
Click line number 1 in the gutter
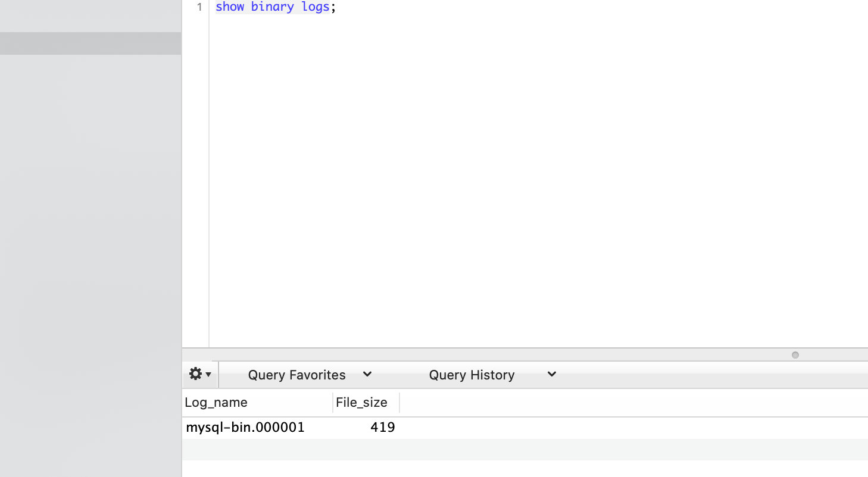click(x=199, y=7)
